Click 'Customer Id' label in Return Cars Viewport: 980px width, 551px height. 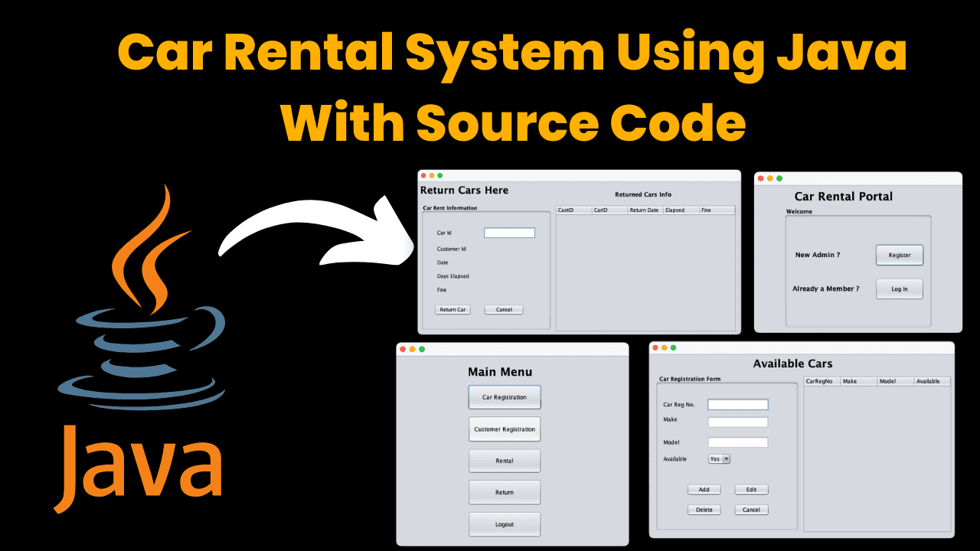(x=452, y=249)
